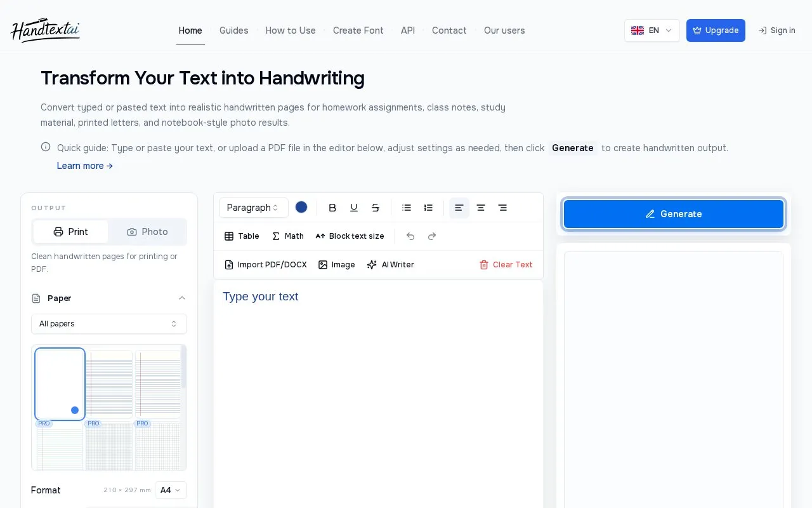Open the Guides page
This screenshot has height=508, width=812.
234,30
